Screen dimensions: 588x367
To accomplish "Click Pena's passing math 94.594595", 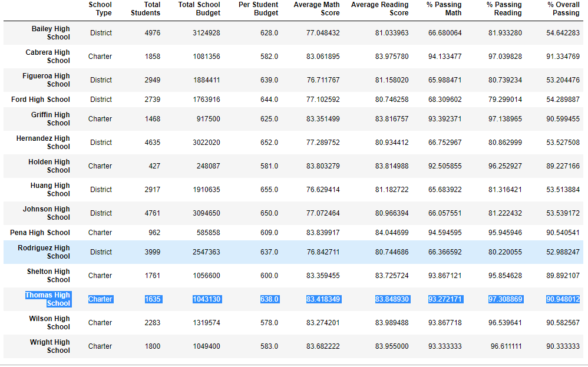I will pos(445,233).
